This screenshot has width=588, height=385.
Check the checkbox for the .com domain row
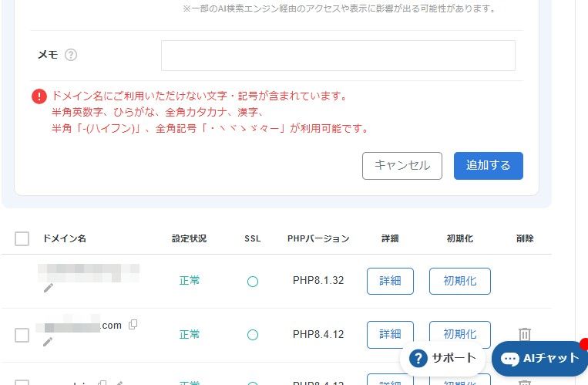(x=22, y=335)
